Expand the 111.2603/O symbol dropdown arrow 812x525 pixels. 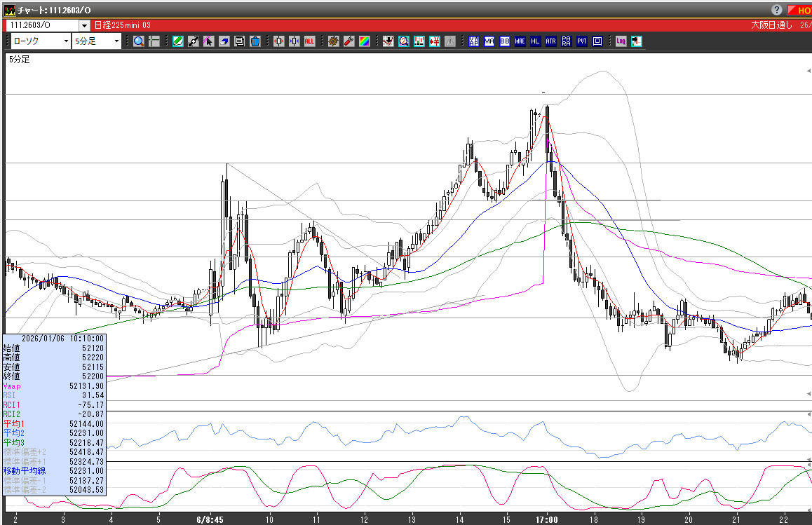pyautogui.click(x=84, y=25)
